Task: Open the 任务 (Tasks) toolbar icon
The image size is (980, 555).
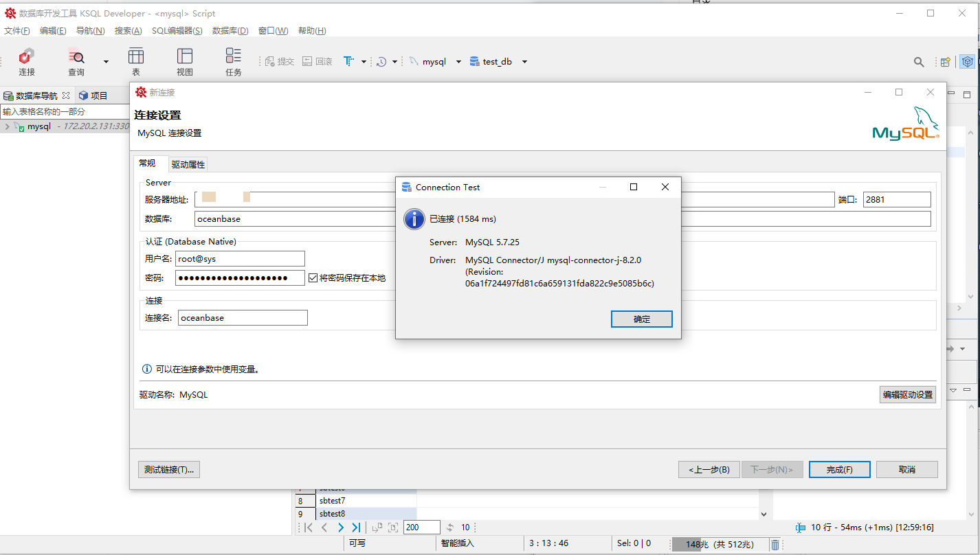Action: [x=234, y=61]
